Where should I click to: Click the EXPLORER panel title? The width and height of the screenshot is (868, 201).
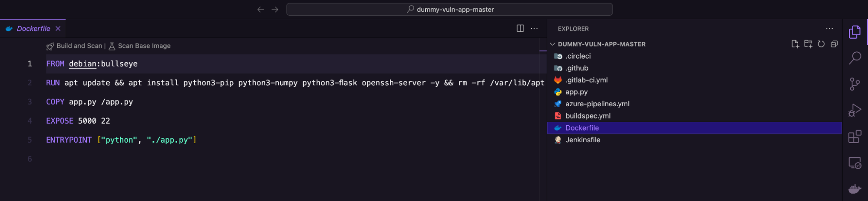pyautogui.click(x=573, y=29)
